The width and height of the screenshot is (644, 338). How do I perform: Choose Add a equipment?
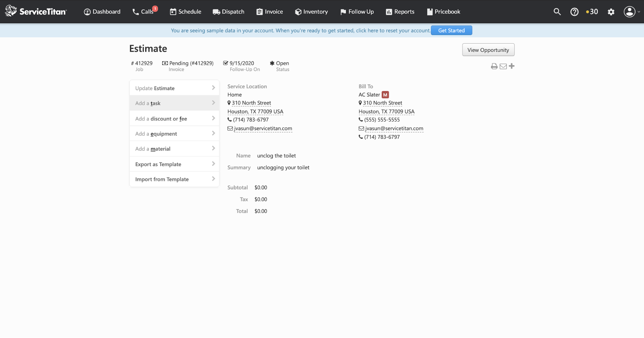pyautogui.click(x=174, y=134)
